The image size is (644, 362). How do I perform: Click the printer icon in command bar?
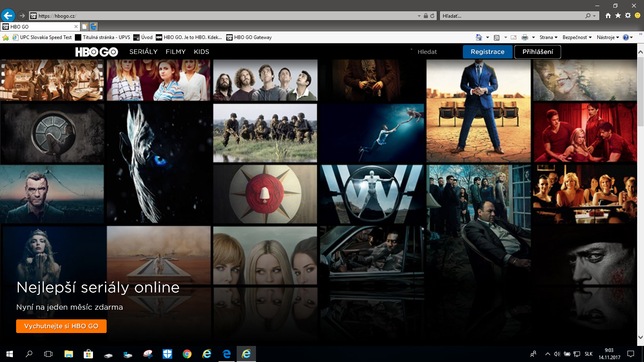click(x=525, y=37)
